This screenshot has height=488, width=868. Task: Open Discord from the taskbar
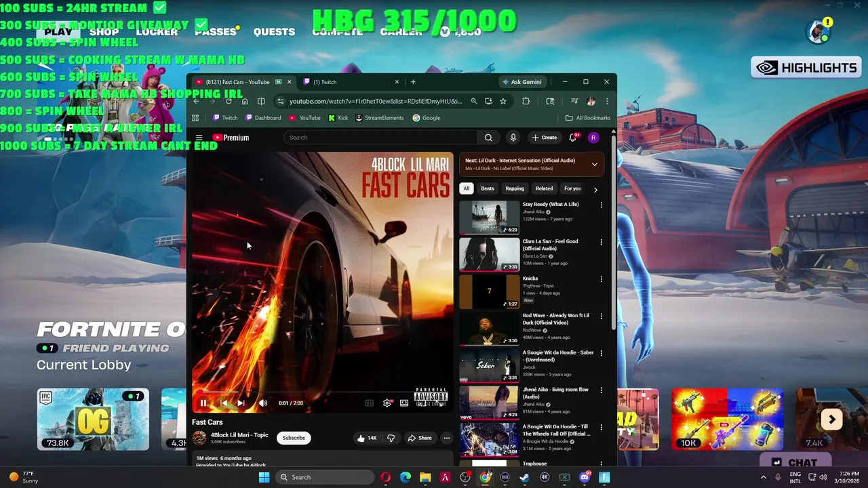(585, 477)
